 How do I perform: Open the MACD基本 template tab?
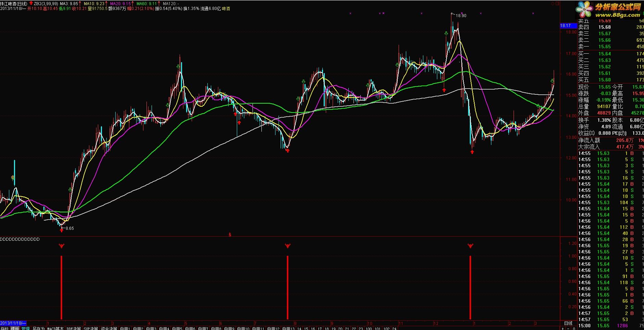(55, 328)
